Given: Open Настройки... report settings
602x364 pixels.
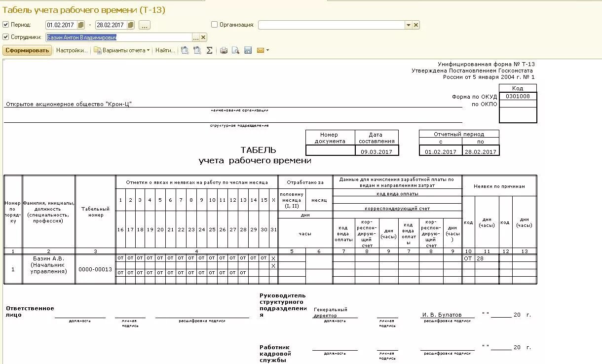Looking at the screenshot, I should point(72,50).
